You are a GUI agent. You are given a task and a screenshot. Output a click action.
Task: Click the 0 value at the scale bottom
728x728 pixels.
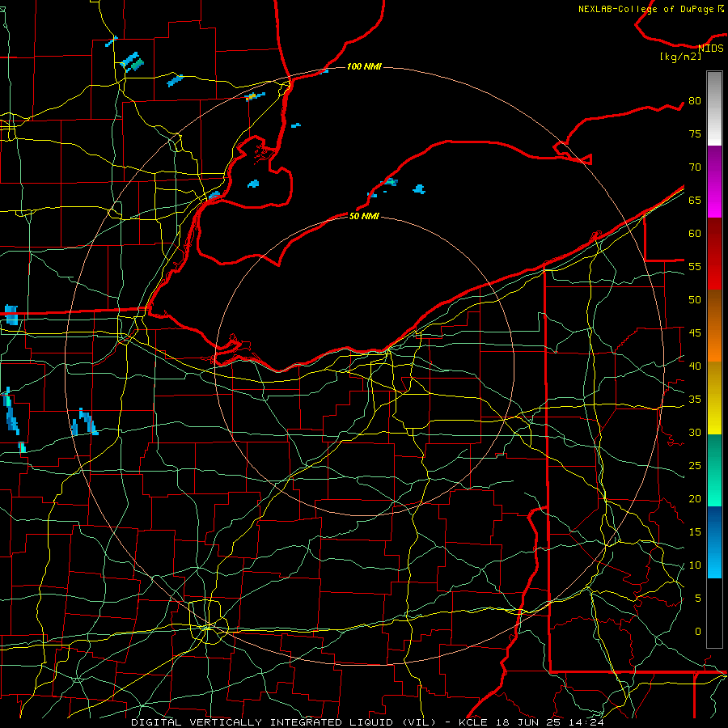tap(698, 632)
